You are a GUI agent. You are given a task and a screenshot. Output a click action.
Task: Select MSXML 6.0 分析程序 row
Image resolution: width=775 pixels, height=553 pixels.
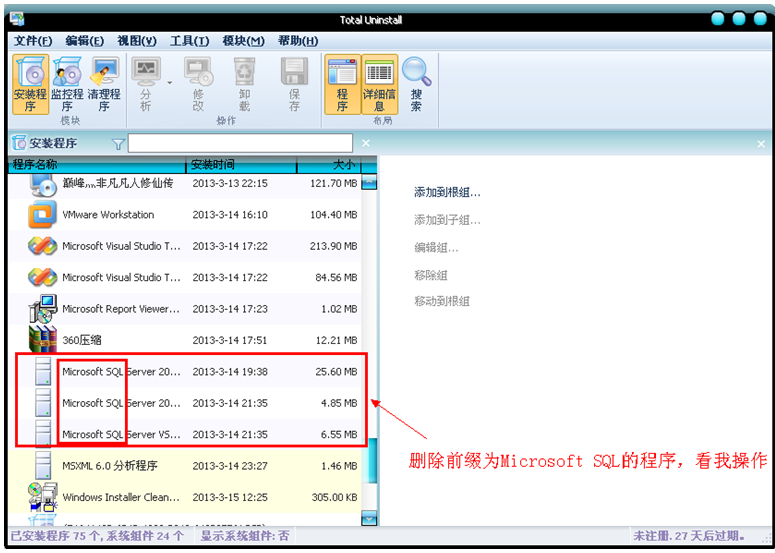[x=185, y=466]
